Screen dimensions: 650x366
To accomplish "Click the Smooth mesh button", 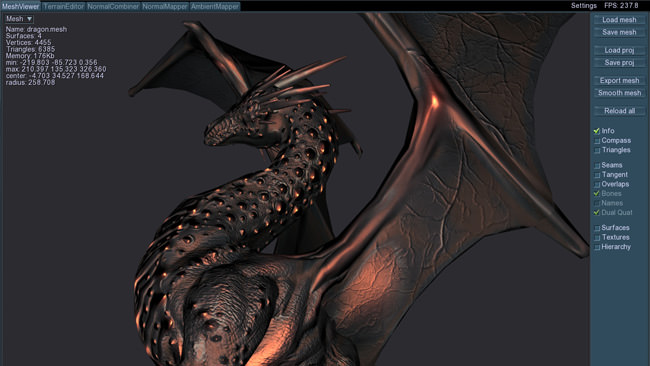I will pos(619,93).
